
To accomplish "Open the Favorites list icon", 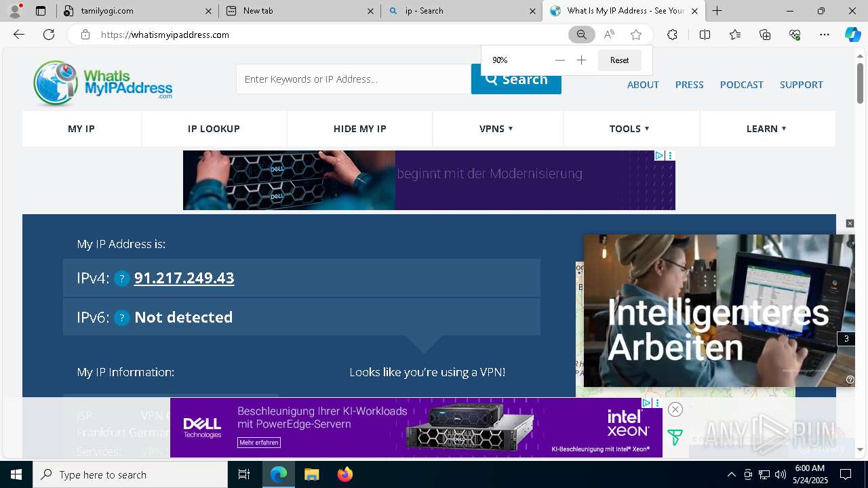I will [x=735, y=35].
